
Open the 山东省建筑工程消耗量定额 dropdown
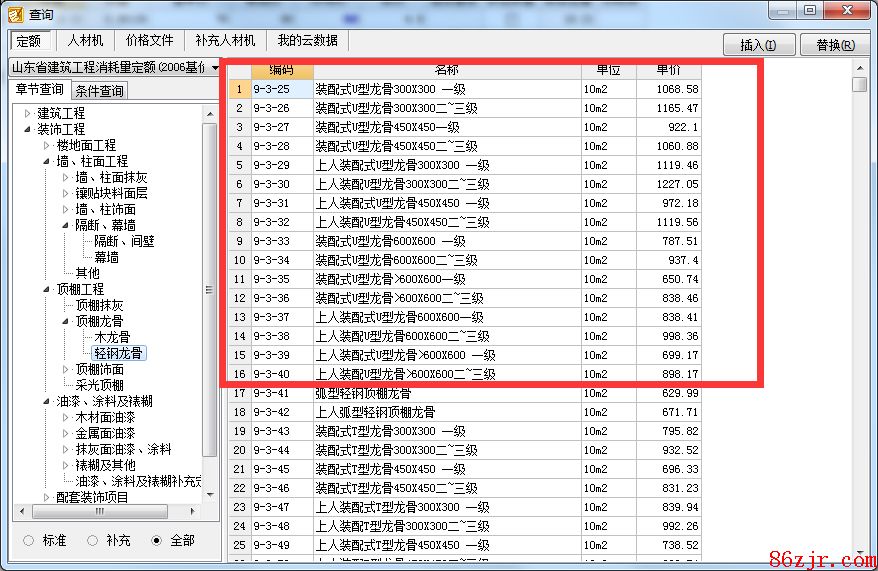214,67
